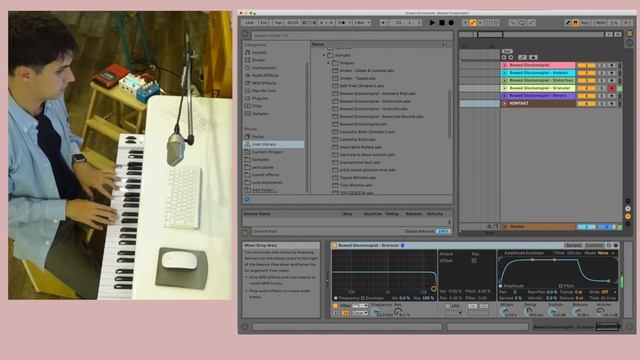Click the Global Amount groove value
Viewport: 640px width, 360px height.
[x=442, y=231]
